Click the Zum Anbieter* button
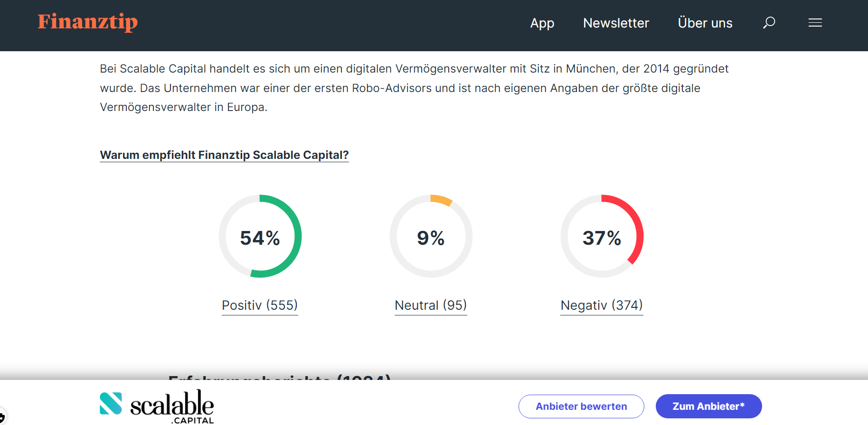The image size is (868, 425). coord(708,407)
